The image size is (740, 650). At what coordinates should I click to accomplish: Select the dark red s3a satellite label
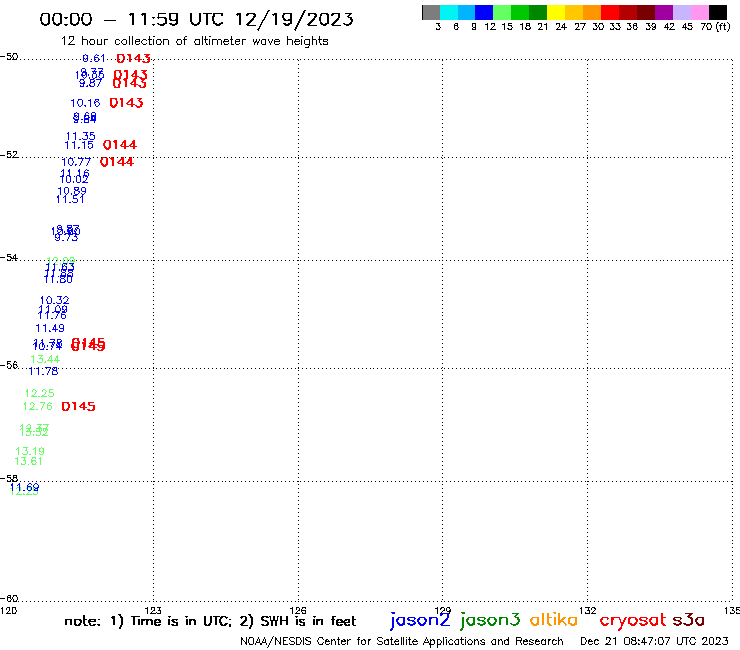(x=688, y=620)
